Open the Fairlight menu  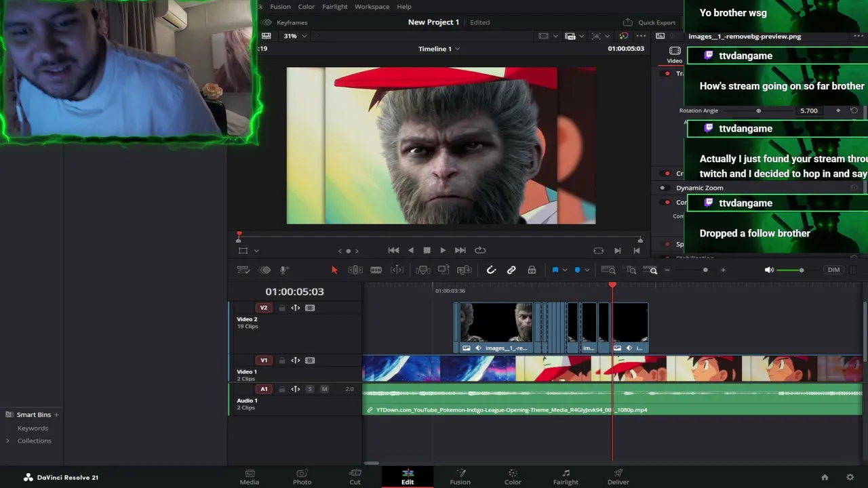pos(335,7)
